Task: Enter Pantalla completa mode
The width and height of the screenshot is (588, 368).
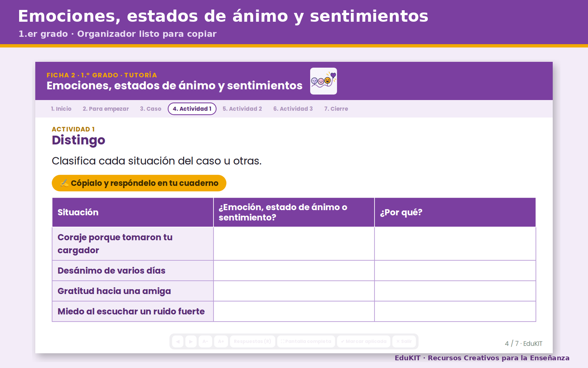Action: click(x=306, y=342)
